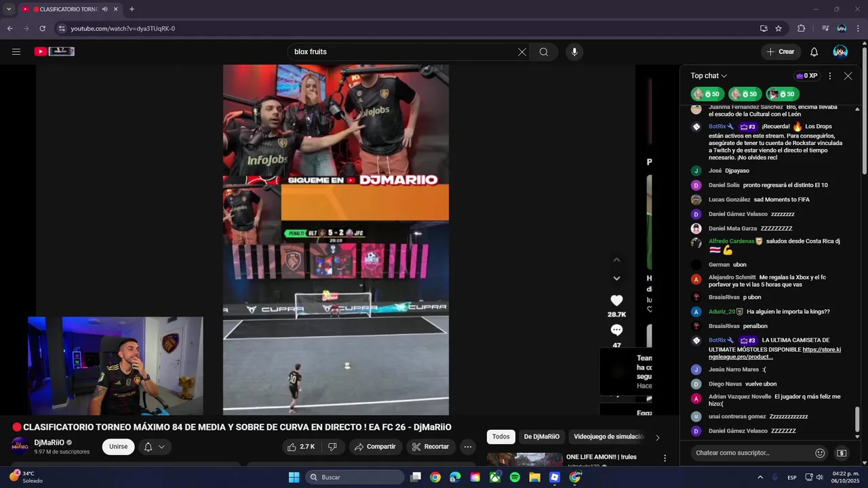Open YouTube notifications bell
Viewport: 868px width, 488px height.
(814, 52)
